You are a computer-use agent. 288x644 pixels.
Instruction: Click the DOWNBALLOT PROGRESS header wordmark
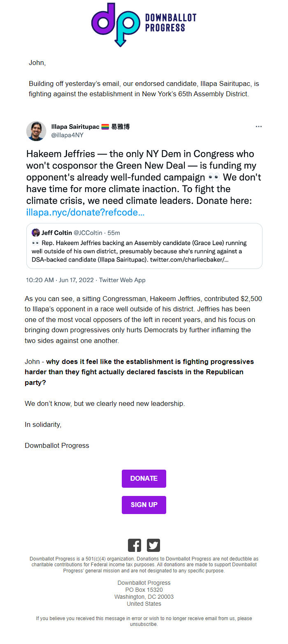point(170,23)
